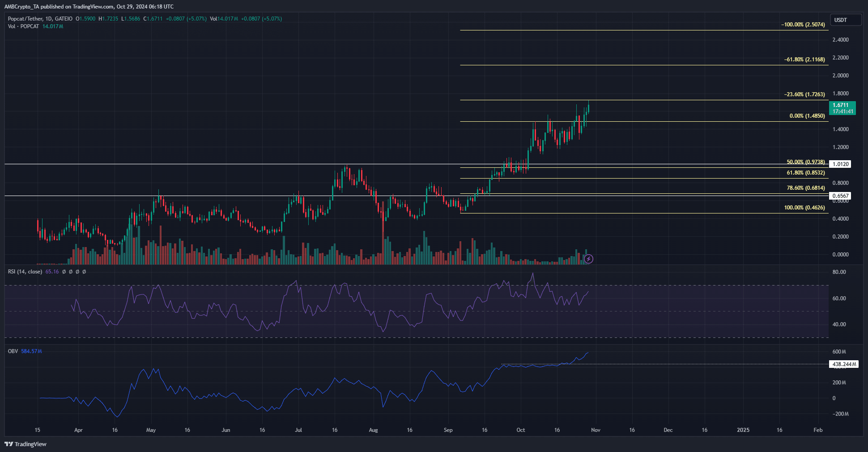Click the -200M OBV axis label
Viewport: 868px width, 452px height.
841,414
